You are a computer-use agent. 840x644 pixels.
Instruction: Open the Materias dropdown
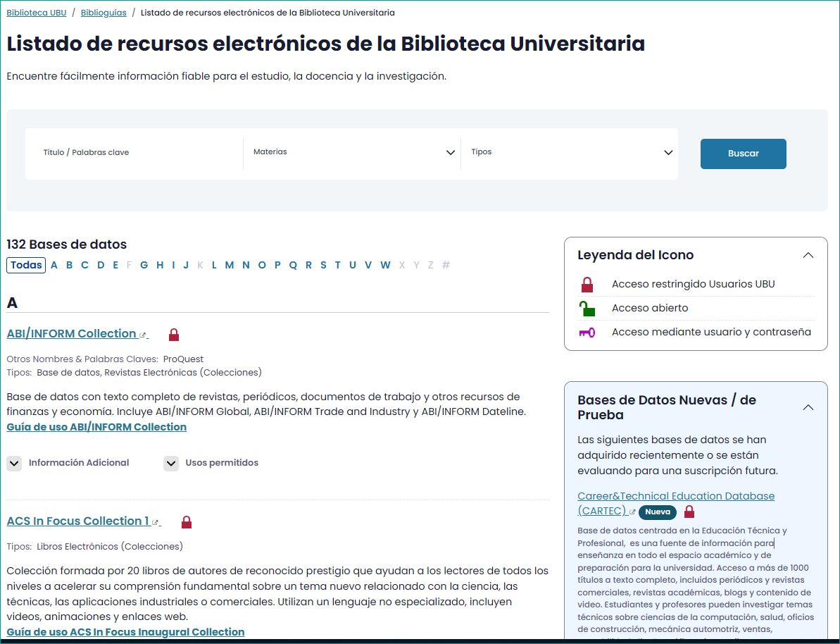352,153
